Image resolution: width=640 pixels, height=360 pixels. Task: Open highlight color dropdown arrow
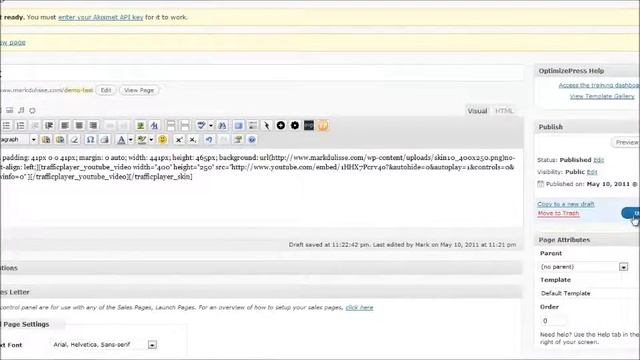coord(151,140)
